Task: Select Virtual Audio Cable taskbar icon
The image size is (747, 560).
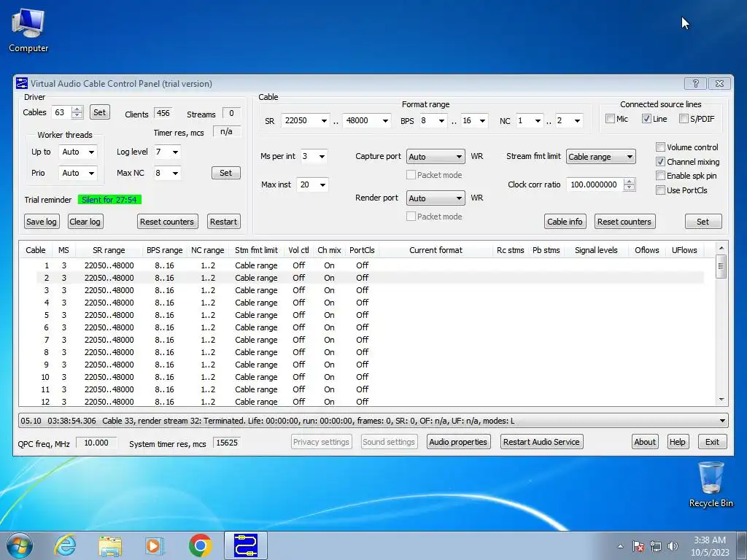Action: pos(246,545)
